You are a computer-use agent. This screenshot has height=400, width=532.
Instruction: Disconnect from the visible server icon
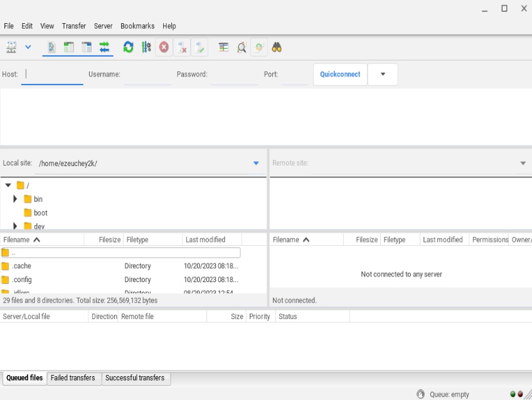tap(182, 47)
